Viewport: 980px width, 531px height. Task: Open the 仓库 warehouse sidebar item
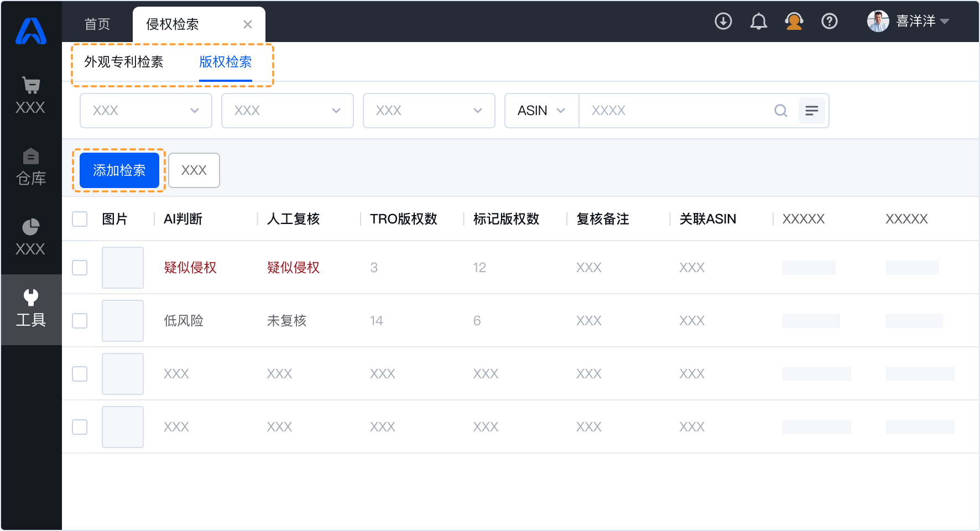coord(31,167)
